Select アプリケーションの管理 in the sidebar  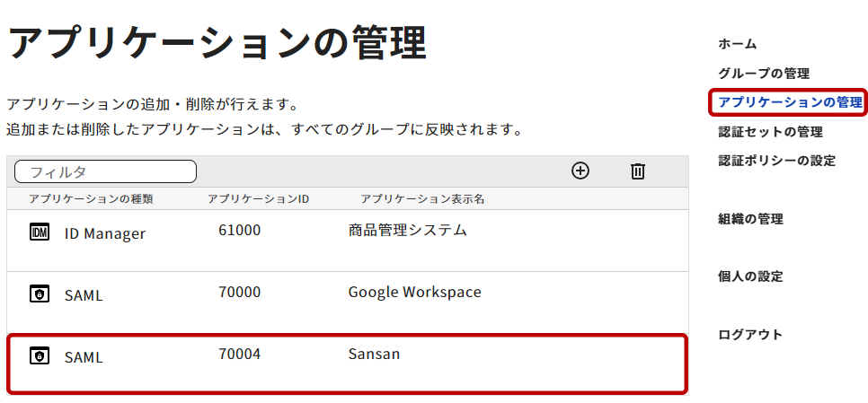pos(790,102)
